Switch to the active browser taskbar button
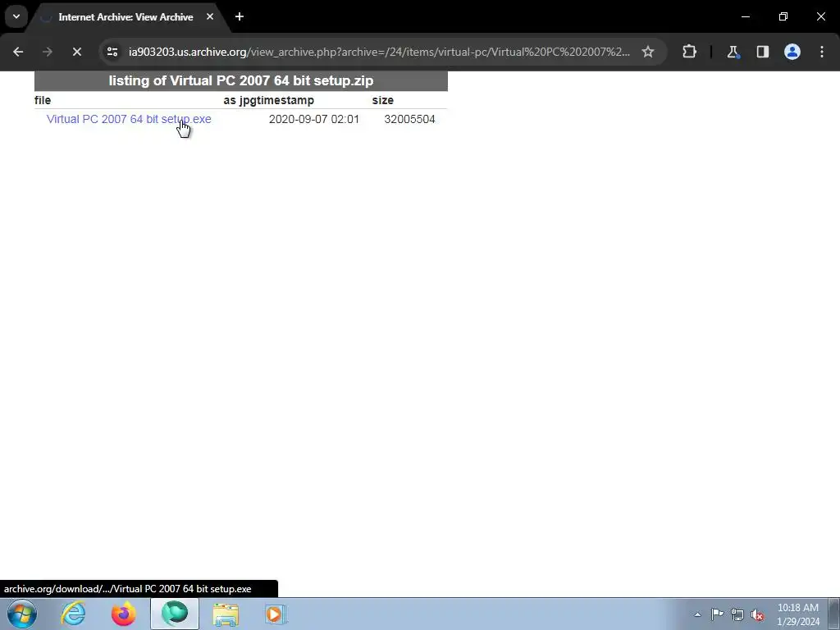The image size is (840, 630). click(x=175, y=614)
